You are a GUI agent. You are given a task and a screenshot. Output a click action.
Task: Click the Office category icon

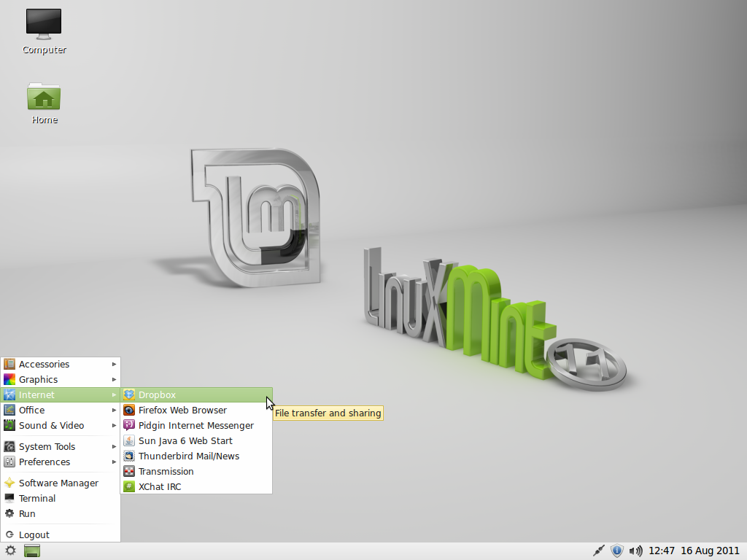click(9, 410)
